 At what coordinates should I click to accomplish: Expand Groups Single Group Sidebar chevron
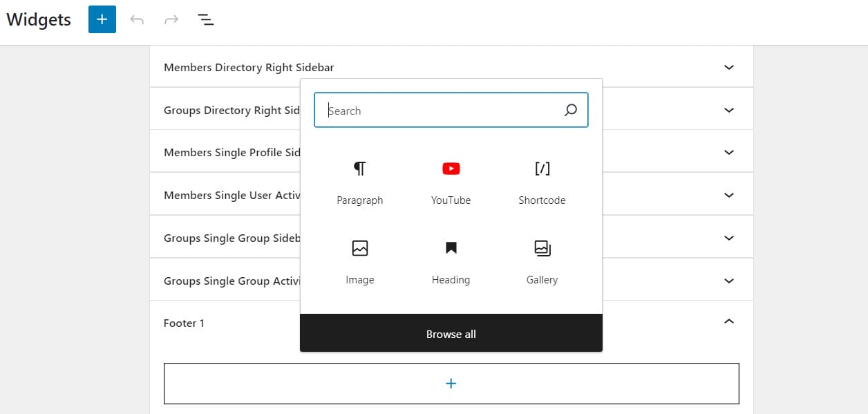tap(728, 238)
